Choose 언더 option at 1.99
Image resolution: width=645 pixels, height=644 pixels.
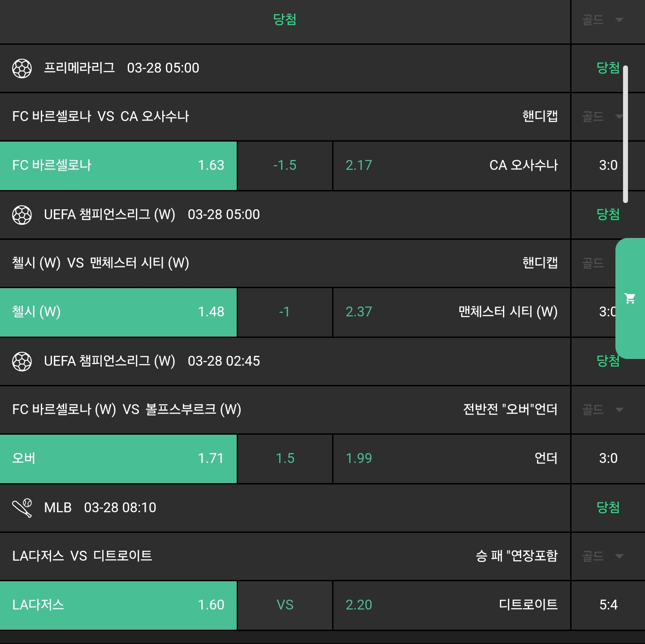coord(451,459)
